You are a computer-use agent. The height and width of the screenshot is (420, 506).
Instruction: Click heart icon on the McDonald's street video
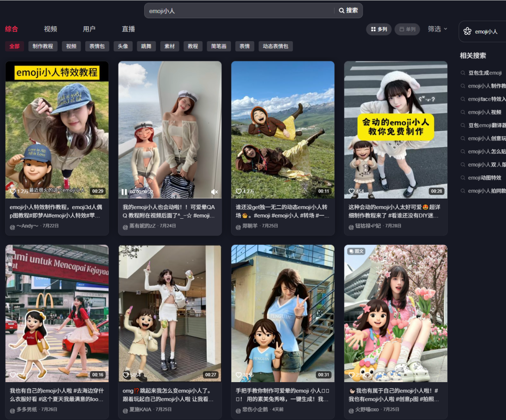click(13, 375)
